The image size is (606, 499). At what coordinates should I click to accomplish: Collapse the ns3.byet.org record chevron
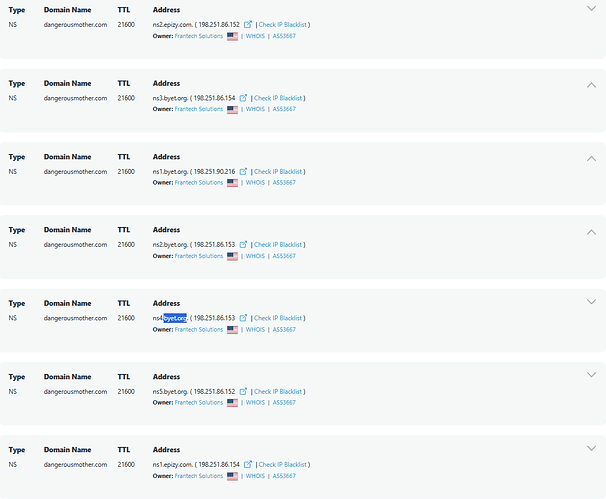591,86
